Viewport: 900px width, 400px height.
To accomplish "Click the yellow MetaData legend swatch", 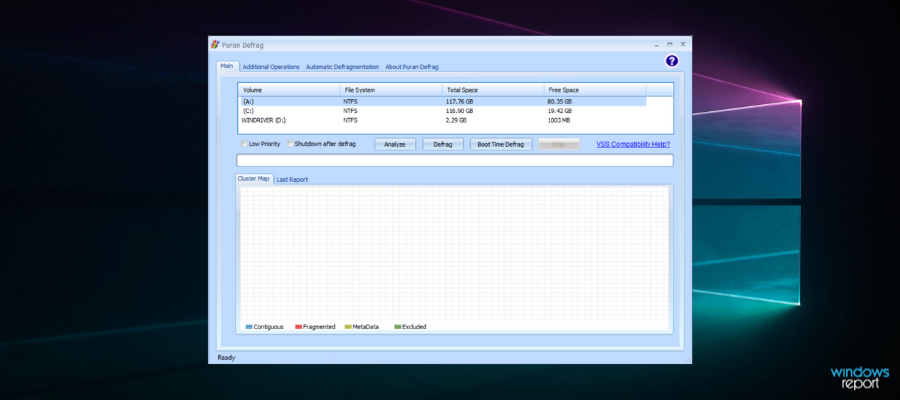I will 348,327.
